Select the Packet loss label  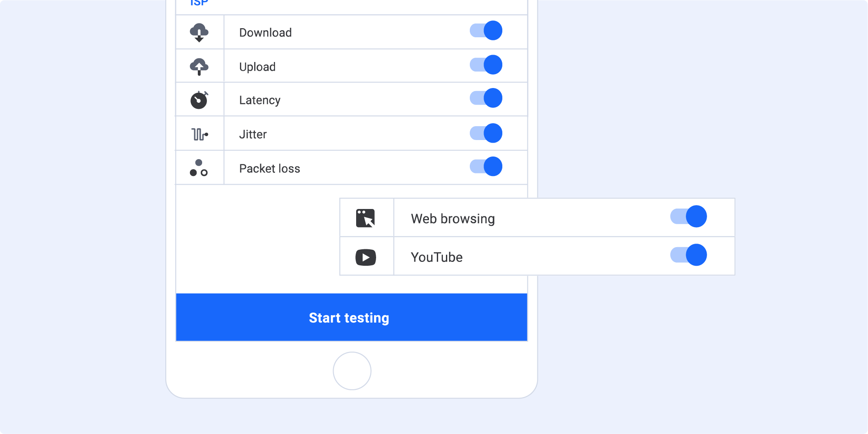click(x=270, y=168)
